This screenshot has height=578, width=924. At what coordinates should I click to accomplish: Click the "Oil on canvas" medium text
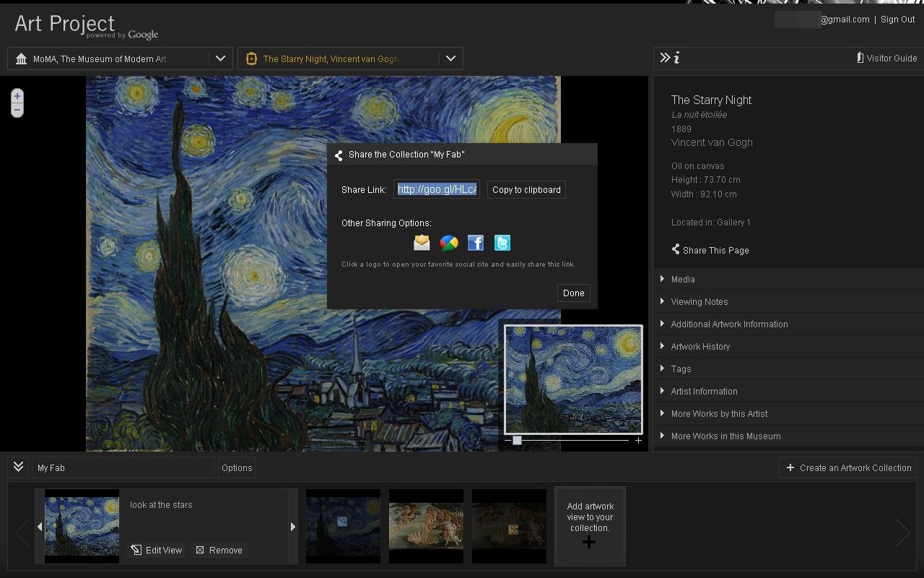pyautogui.click(x=697, y=166)
